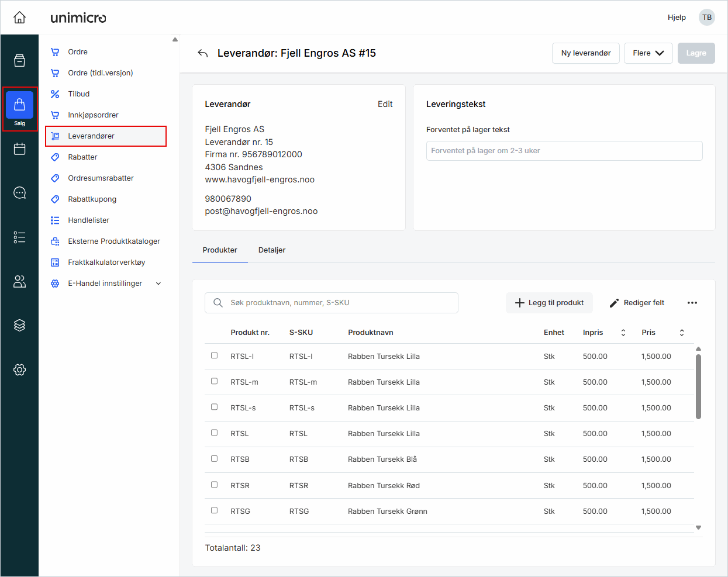The height and width of the screenshot is (577, 728).
Task: Tick the checkbox for RTSG row
Action: (214, 510)
